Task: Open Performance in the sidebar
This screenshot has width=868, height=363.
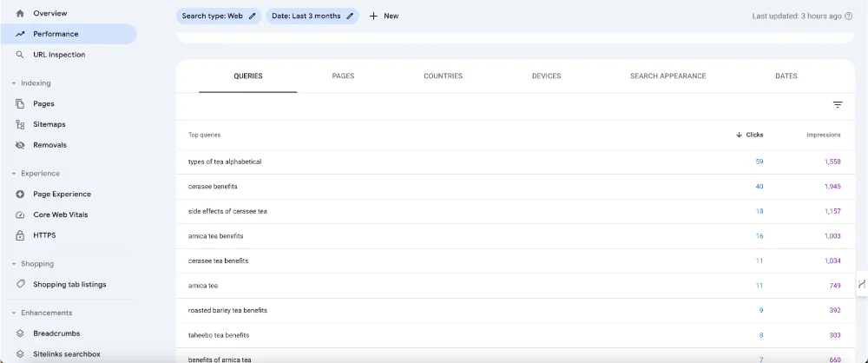Action: [68, 34]
